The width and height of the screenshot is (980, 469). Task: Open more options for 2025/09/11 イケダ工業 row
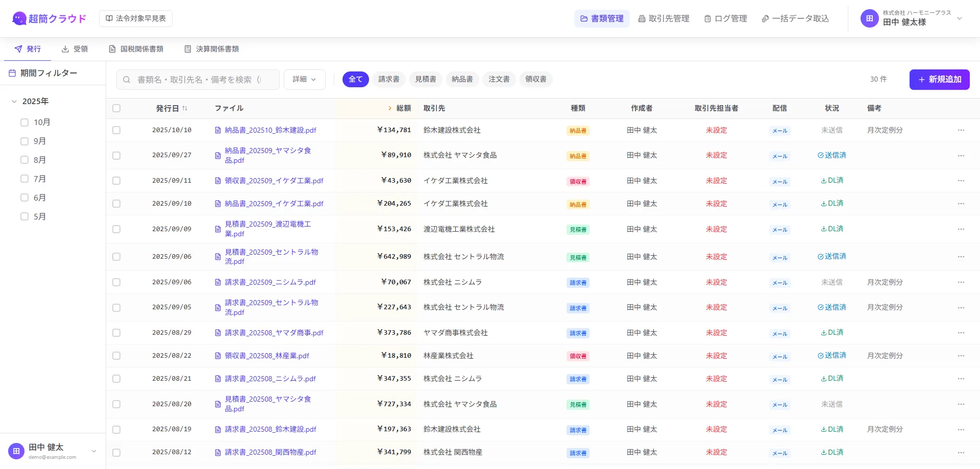coord(961,181)
